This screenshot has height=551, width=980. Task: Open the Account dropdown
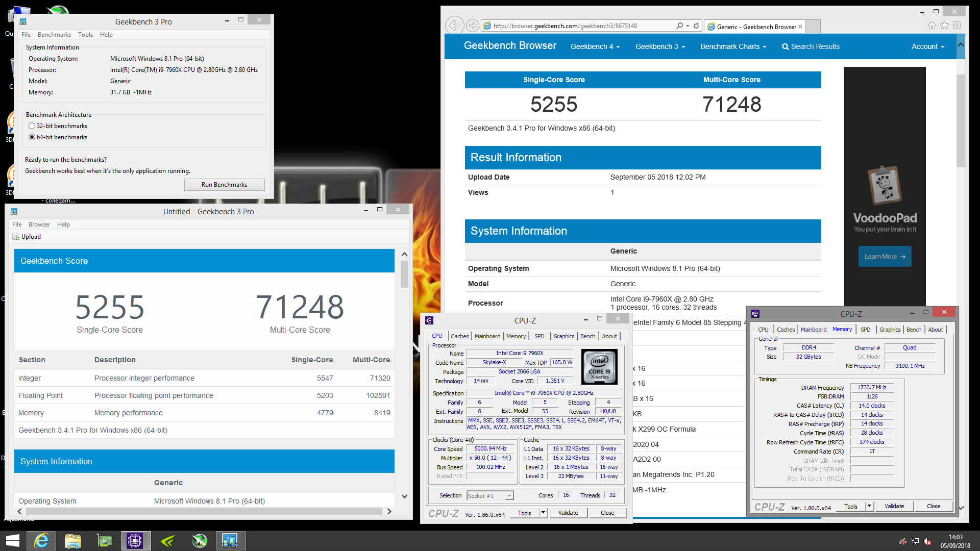pyautogui.click(x=928, y=46)
